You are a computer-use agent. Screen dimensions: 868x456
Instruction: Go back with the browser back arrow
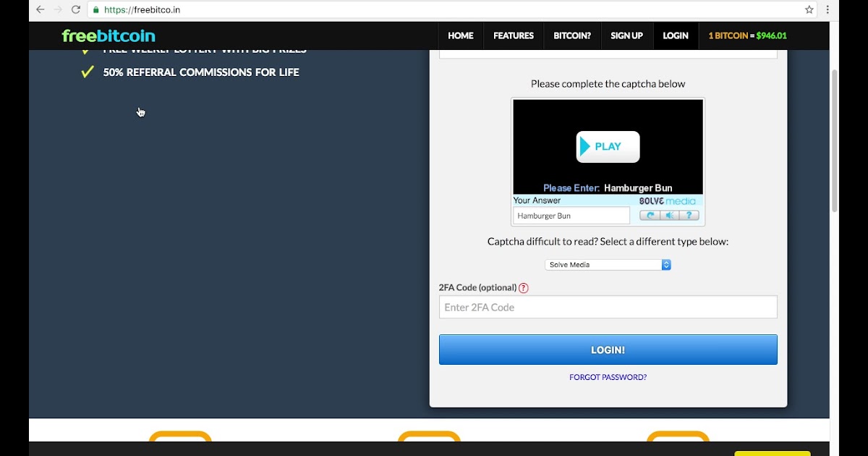pos(41,10)
